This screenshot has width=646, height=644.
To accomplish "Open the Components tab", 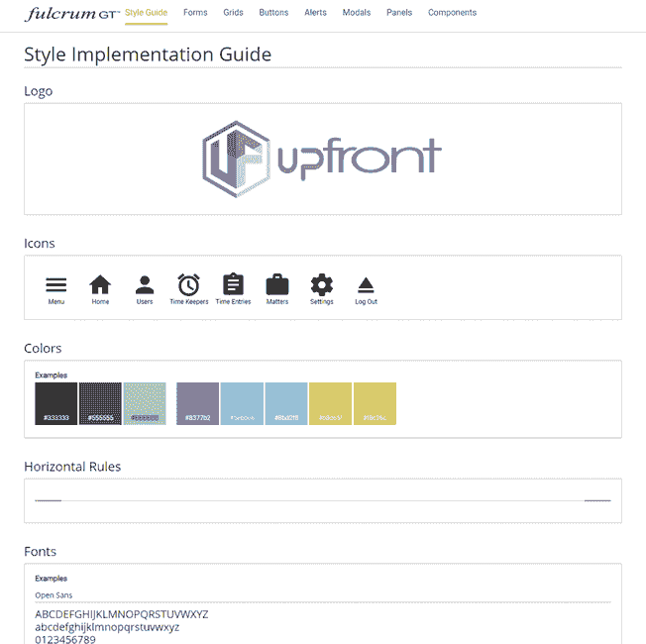I will [453, 13].
